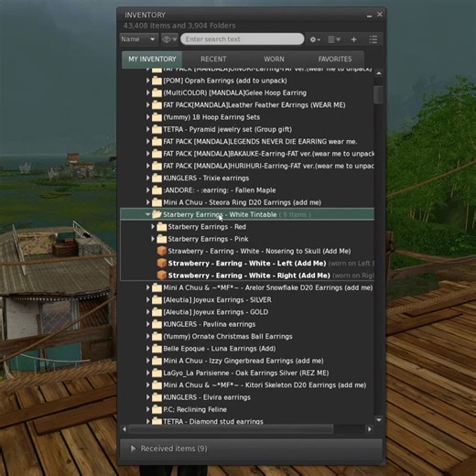Click Ornate Christmas Ball Earrings folder icon
Screen dimensions: 476x476
(x=157, y=336)
